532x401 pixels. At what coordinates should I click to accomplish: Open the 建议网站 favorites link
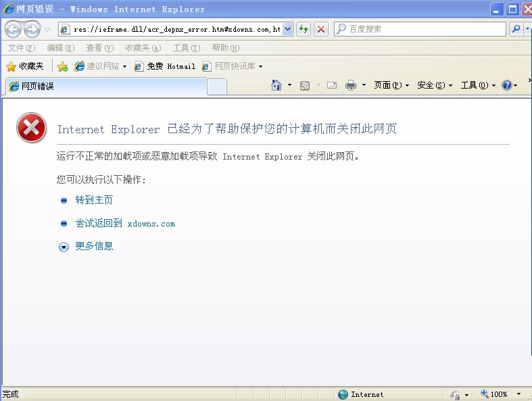coord(97,66)
